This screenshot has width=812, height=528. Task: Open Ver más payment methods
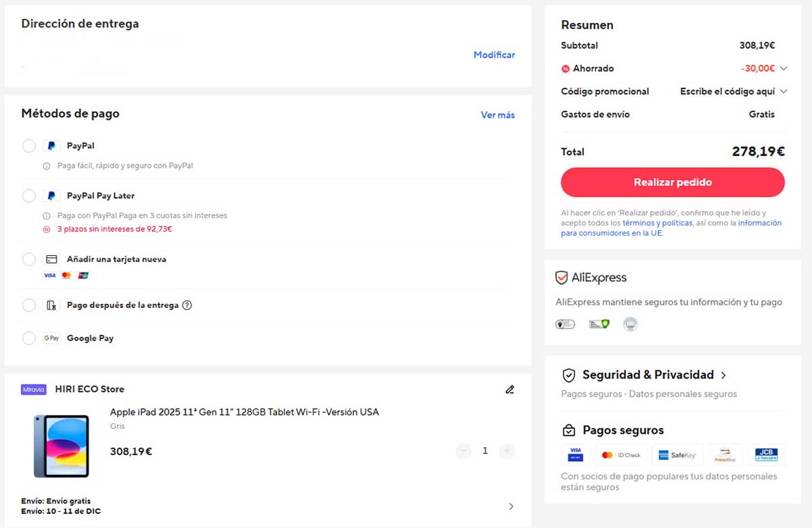[x=497, y=115]
